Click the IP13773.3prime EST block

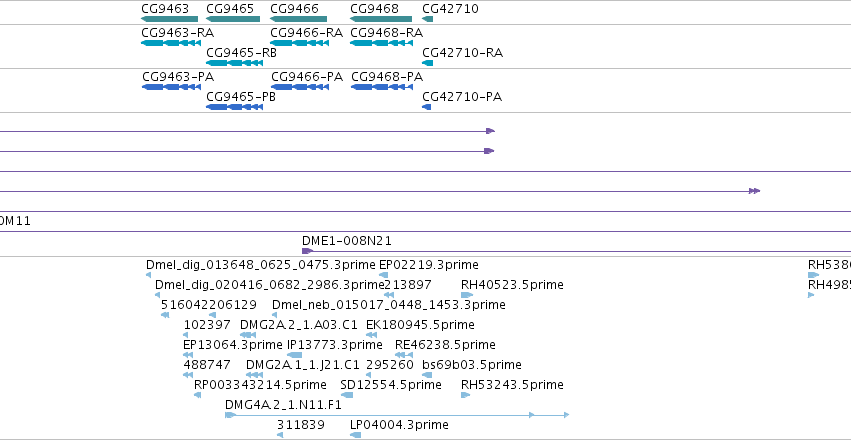click(x=294, y=355)
